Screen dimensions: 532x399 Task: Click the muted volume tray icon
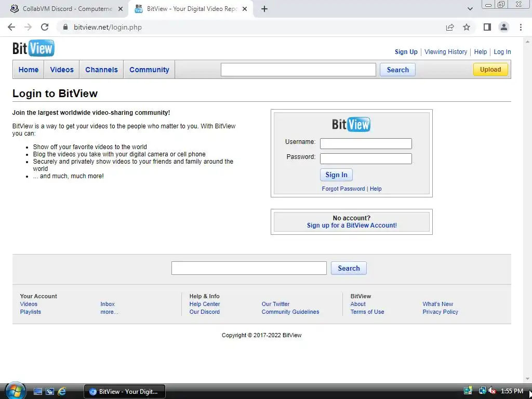click(492, 391)
